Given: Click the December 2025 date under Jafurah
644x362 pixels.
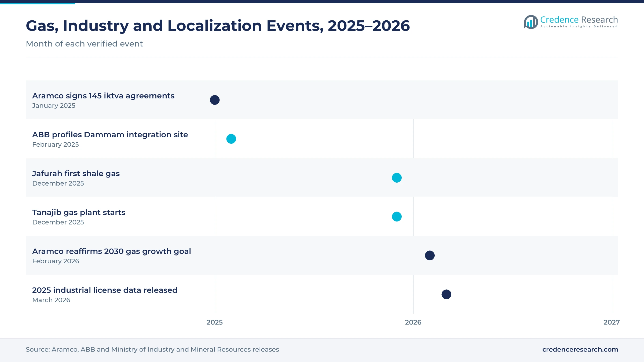Looking at the screenshot, I should coord(58,183).
